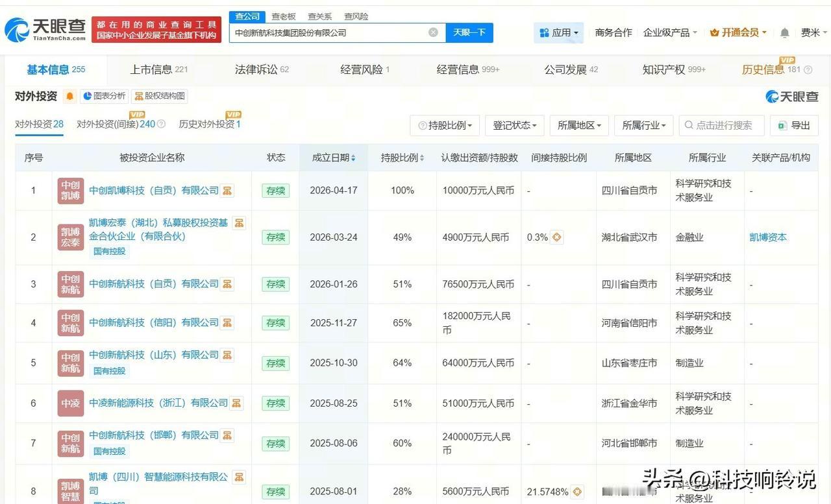
Task: Open equity structure icon for 凯博（四川）智慧能源
Action: tap(239, 477)
